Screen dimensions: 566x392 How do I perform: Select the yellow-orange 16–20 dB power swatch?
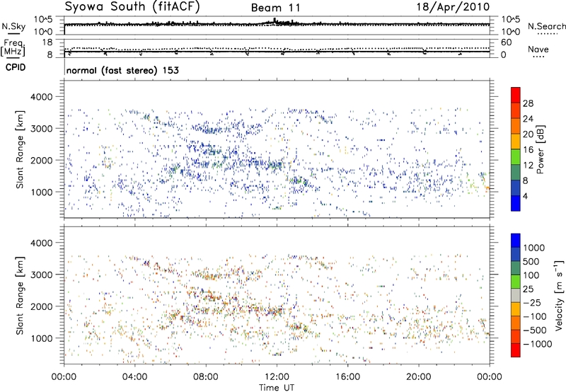pos(516,142)
